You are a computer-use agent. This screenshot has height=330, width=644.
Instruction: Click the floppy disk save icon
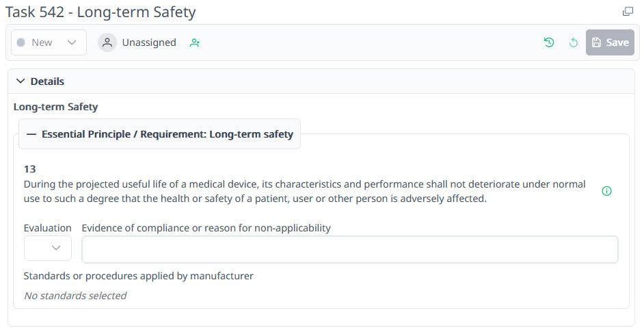coord(596,42)
